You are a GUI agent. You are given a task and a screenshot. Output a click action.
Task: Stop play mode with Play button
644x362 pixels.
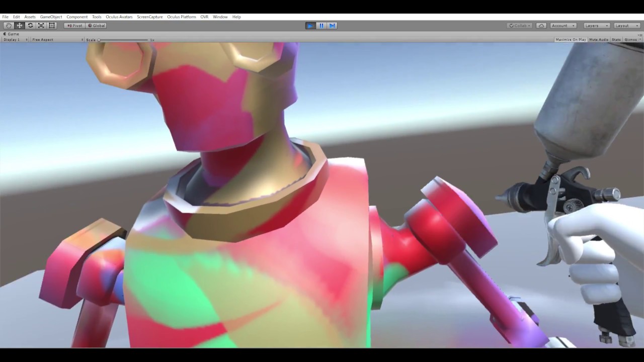click(x=310, y=26)
